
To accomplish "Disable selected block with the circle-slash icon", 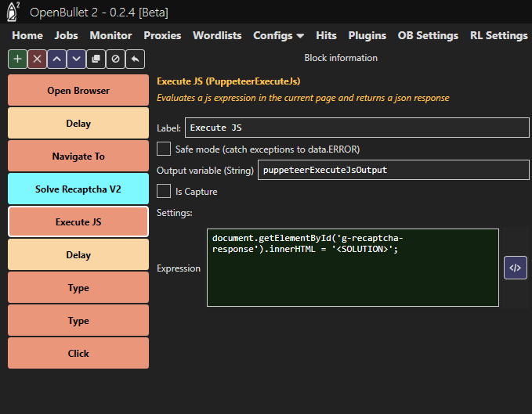I will tap(116, 59).
